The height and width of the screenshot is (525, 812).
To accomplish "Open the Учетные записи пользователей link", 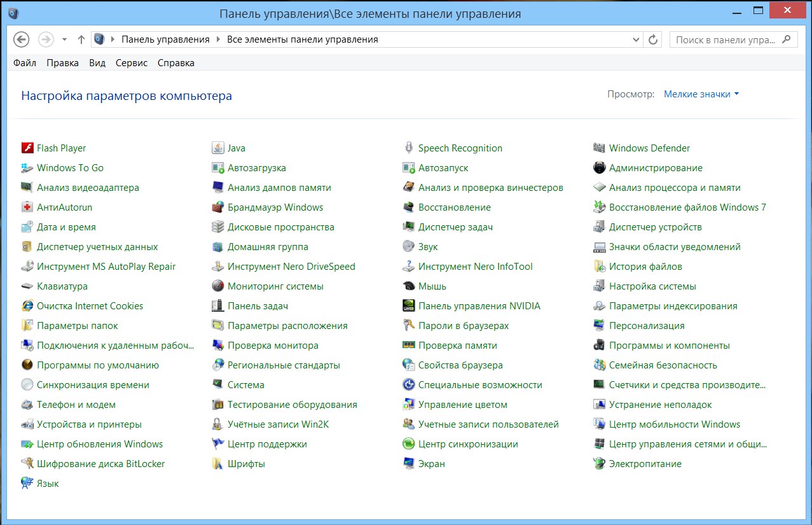I will pos(488,424).
